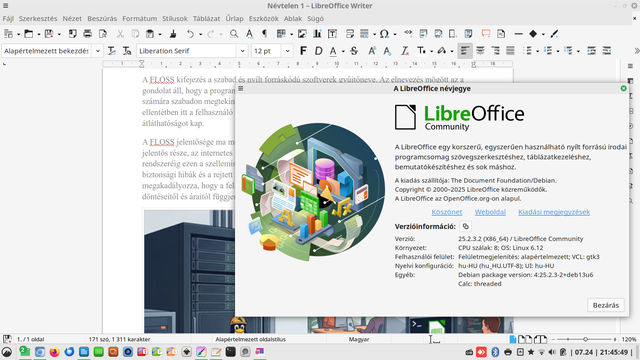
Task: Click the Strikethrough icon
Action: tap(354, 51)
